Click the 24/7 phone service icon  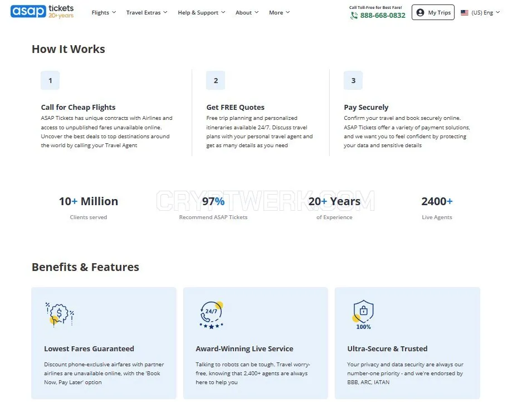pyautogui.click(x=211, y=316)
